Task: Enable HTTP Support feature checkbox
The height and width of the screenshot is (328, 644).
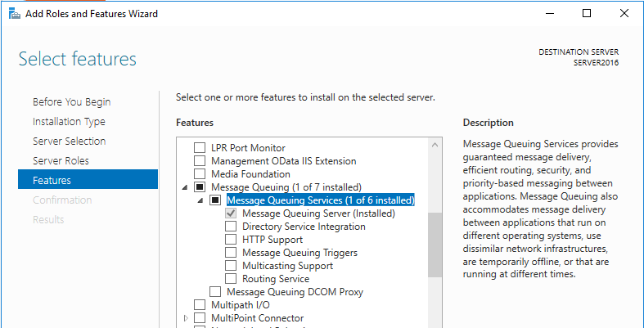Action: coord(231,240)
